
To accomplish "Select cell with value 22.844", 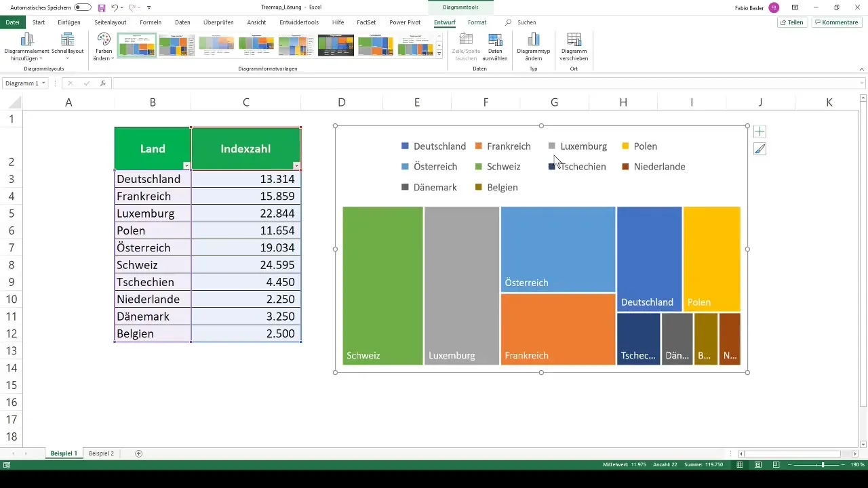I will pos(246,213).
